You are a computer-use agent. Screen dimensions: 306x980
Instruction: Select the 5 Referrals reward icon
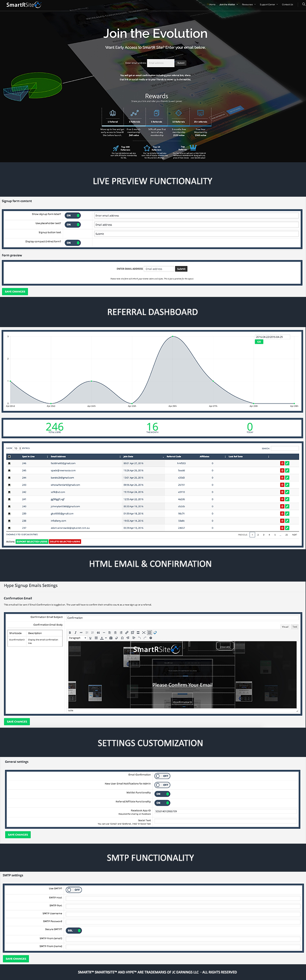pyautogui.click(x=156, y=113)
